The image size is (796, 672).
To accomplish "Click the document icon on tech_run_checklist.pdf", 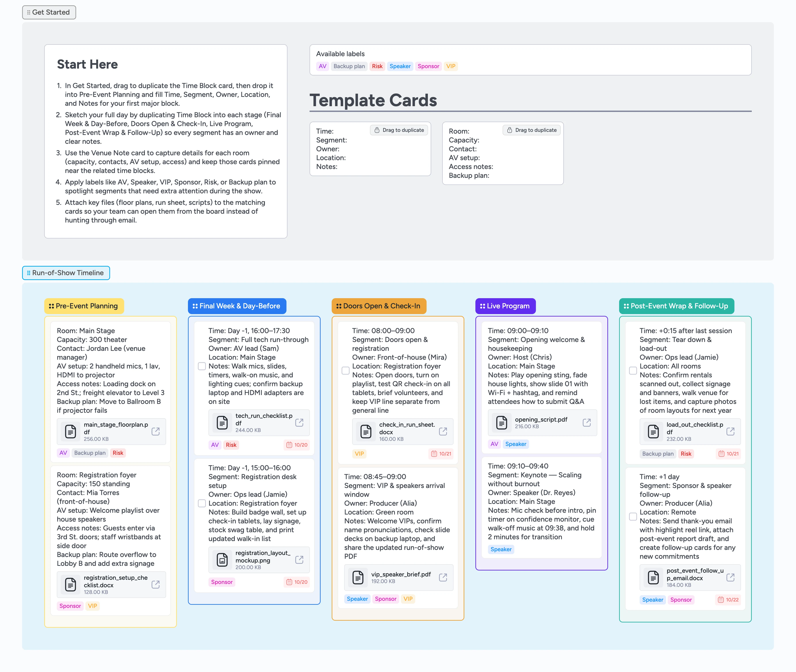I will [222, 423].
